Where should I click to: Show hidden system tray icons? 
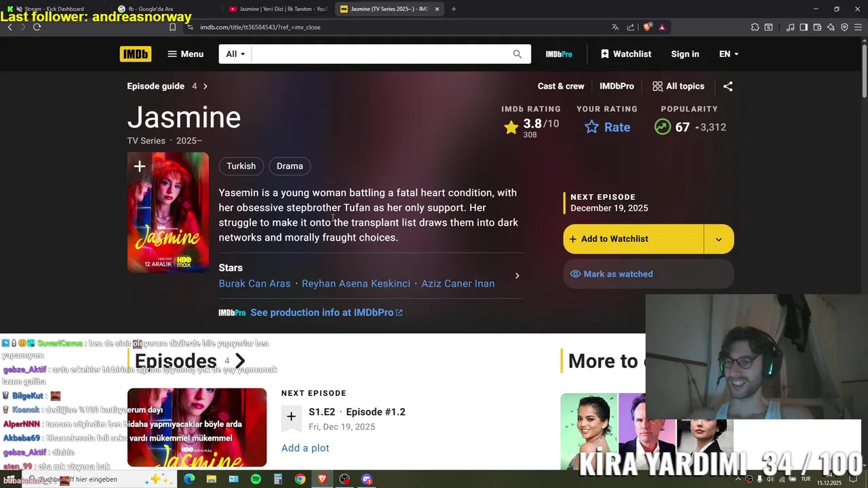(738, 479)
